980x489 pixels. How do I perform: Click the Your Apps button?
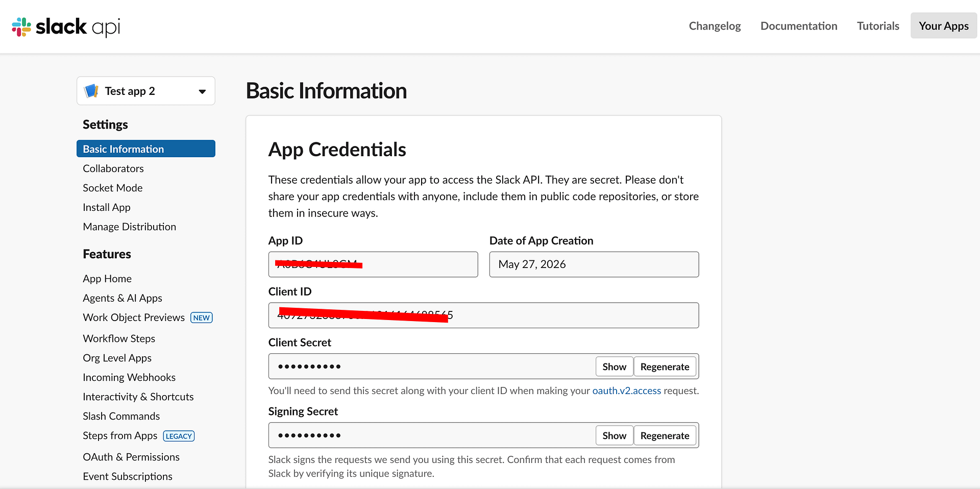pos(944,26)
